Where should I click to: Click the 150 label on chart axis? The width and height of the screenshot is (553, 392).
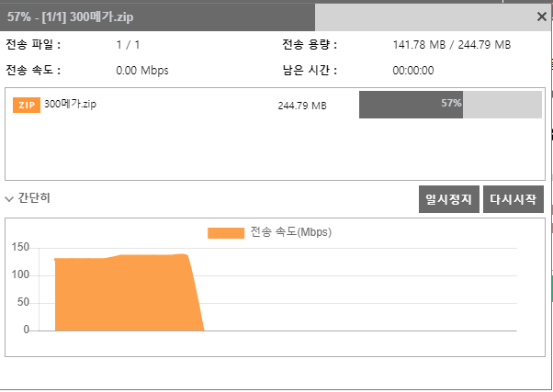tap(20, 247)
